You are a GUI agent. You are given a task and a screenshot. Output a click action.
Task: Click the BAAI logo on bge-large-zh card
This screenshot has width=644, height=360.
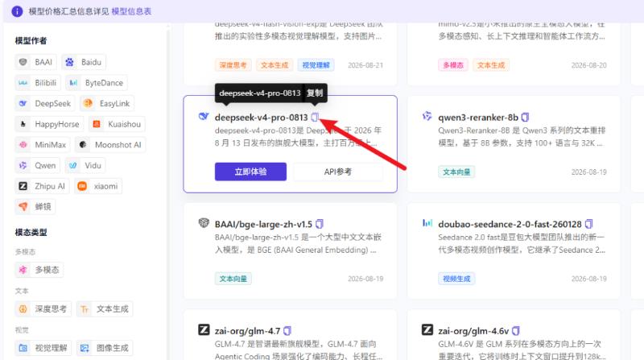[204, 223]
